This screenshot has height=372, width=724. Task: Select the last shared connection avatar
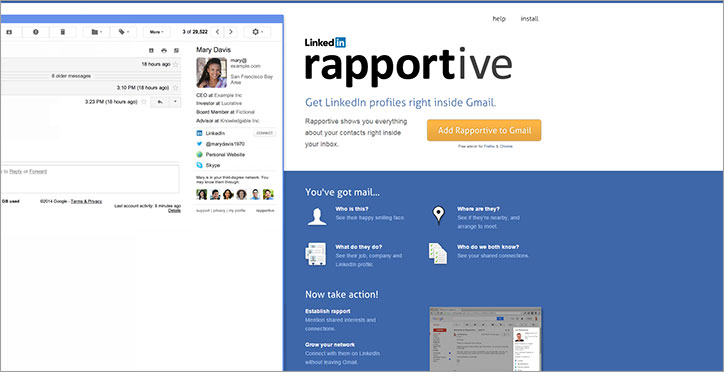[x=268, y=194]
